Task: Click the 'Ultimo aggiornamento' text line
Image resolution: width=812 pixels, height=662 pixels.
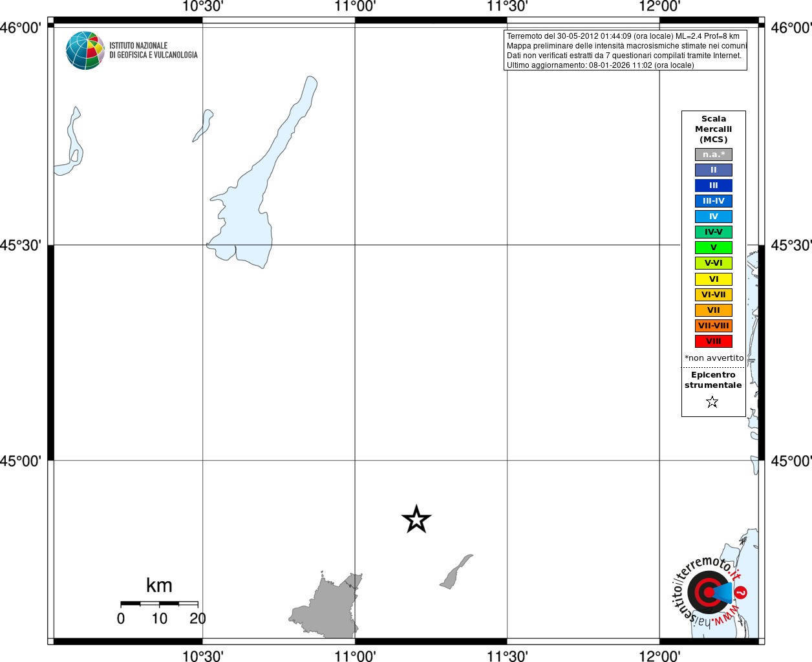Action: pyautogui.click(x=601, y=65)
